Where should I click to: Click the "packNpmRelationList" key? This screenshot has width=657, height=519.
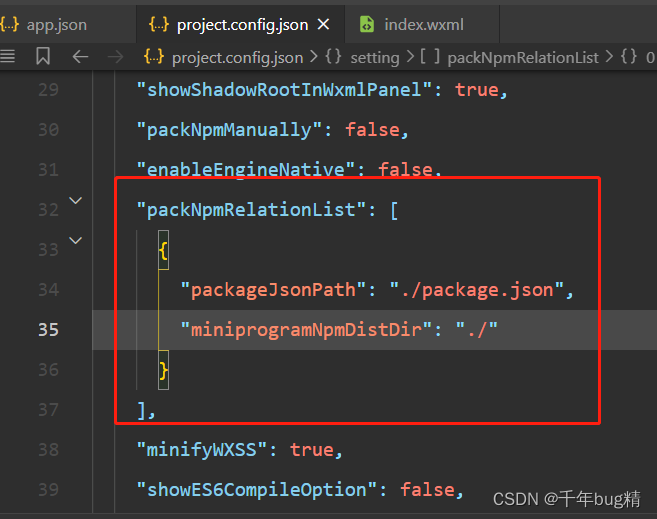point(251,209)
